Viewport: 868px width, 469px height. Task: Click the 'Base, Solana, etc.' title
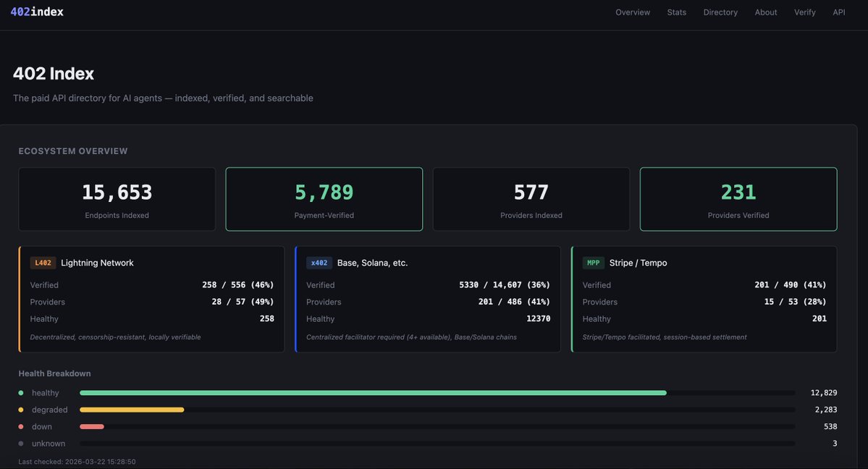tap(373, 263)
